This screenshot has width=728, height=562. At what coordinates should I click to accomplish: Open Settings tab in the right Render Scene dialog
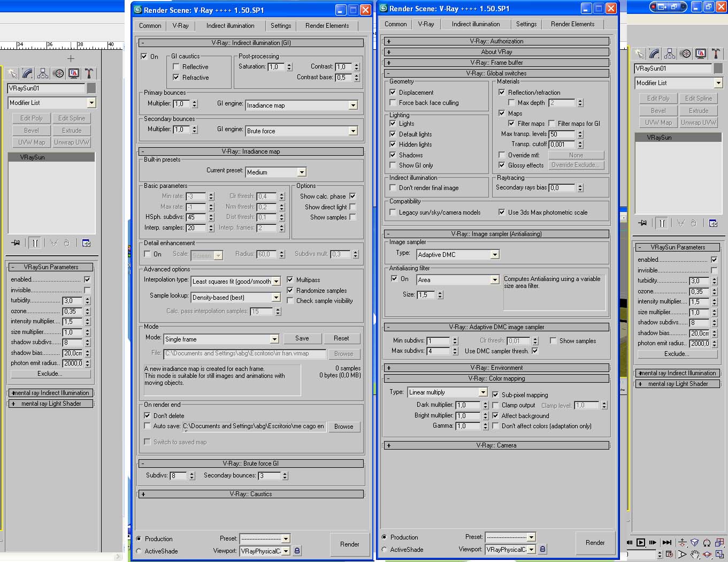(x=526, y=24)
